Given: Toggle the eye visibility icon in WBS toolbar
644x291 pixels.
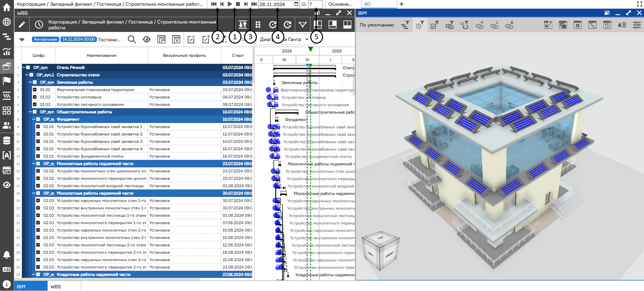Looking at the screenshot, I should [147, 40].
